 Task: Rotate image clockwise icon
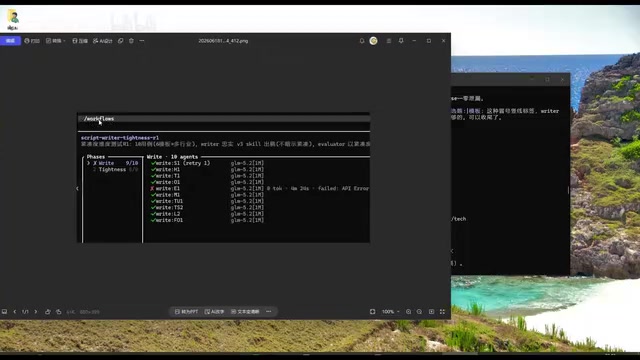(58, 311)
